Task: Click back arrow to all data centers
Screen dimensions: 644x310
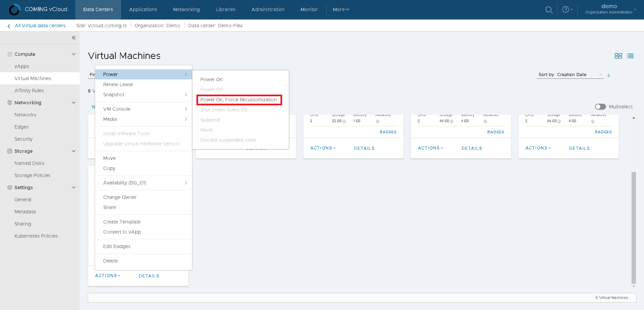Action: click(9, 26)
